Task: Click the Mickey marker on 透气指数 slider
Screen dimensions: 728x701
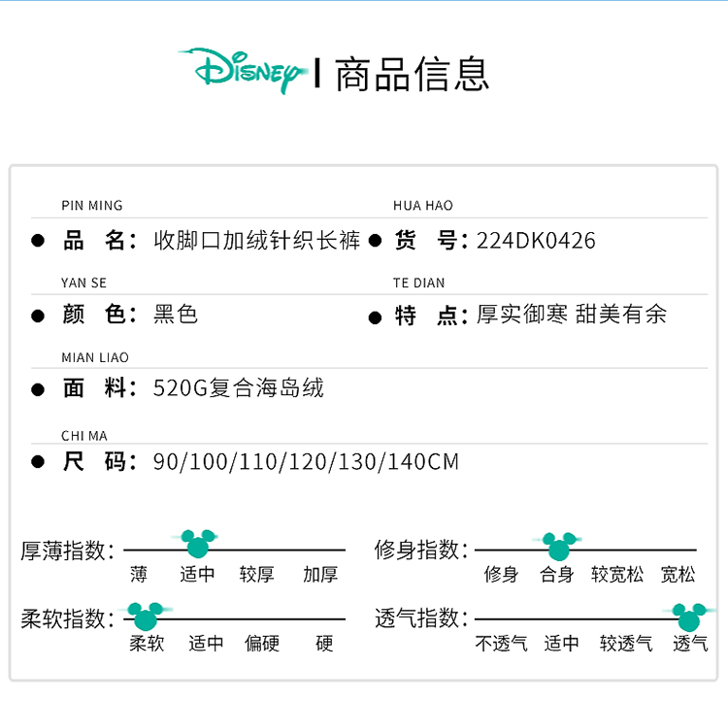Action: [x=688, y=618]
